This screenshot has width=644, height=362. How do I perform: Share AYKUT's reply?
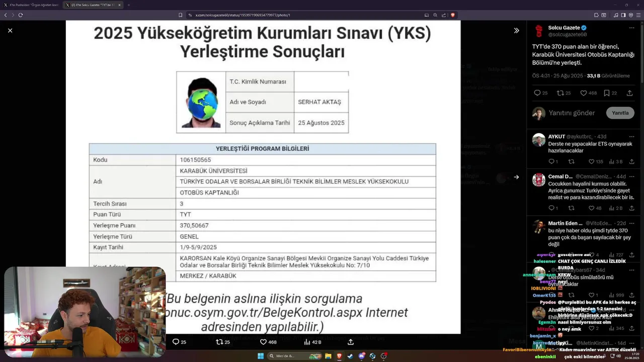pyautogui.click(x=631, y=162)
